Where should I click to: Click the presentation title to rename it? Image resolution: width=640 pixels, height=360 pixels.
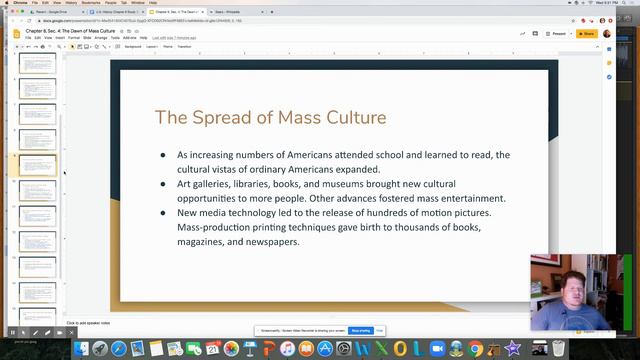point(70,31)
